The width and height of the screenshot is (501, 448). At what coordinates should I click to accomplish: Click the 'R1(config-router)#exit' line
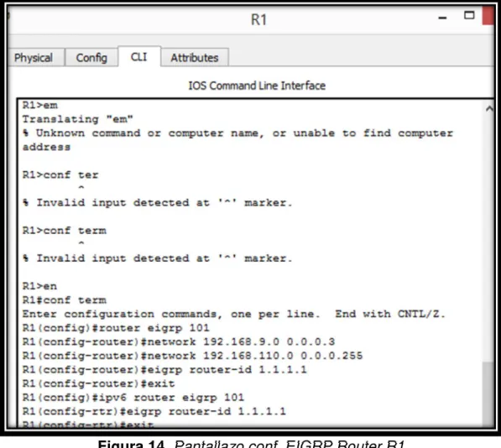pyautogui.click(x=99, y=383)
